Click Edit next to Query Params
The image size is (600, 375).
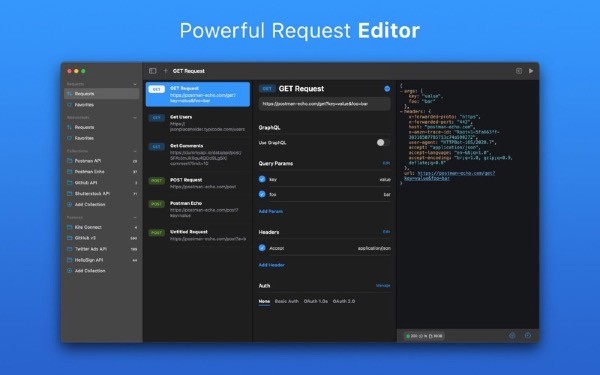(386, 163)
